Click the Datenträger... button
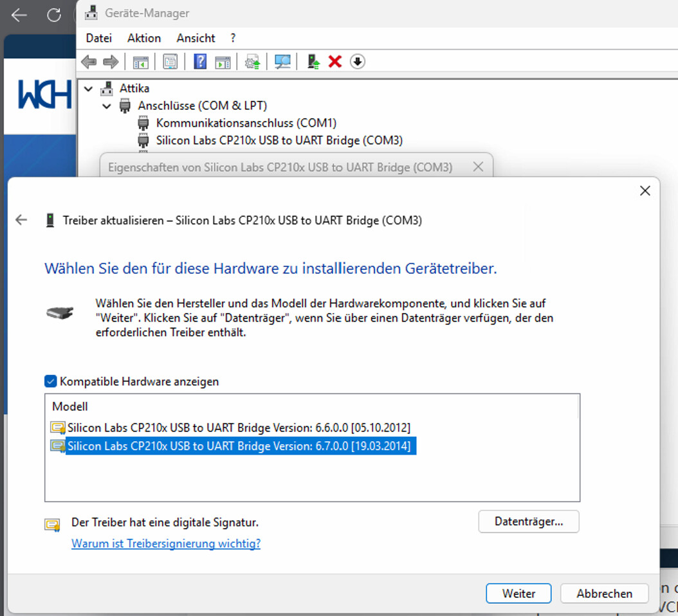The height and width of the screenshot is (616, 678). (x=528, y=521)
